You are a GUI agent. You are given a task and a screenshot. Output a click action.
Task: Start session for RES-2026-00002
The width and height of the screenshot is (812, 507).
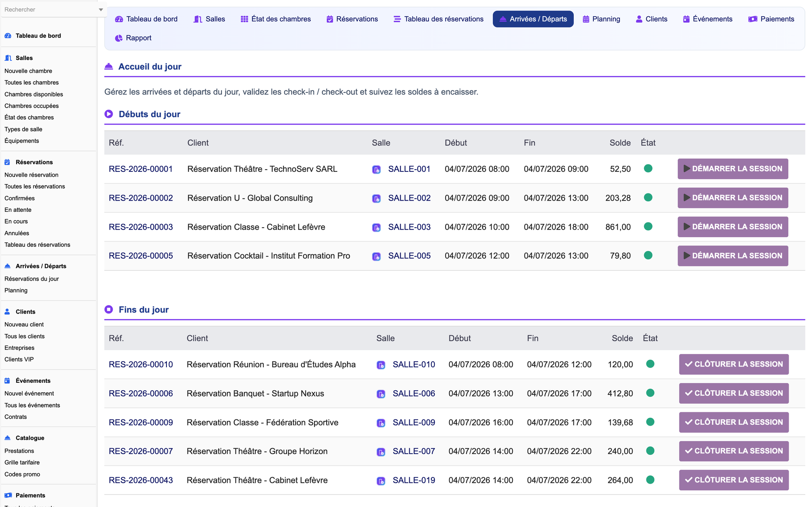tap(733, 198)
